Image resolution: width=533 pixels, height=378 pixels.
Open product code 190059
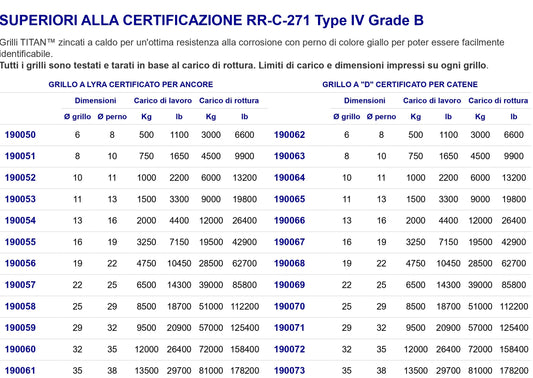point(20,328)
